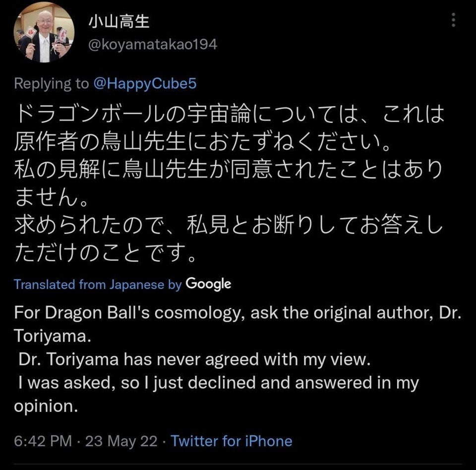Image resolution: width=476 pixels, height=470 pixels.
Task: Click the last translated word 'opinion.'
Action: [46, 406]
